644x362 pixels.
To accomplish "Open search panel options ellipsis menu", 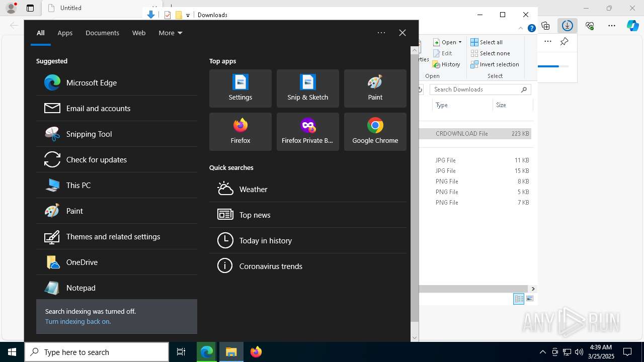I will coord(381,33).
